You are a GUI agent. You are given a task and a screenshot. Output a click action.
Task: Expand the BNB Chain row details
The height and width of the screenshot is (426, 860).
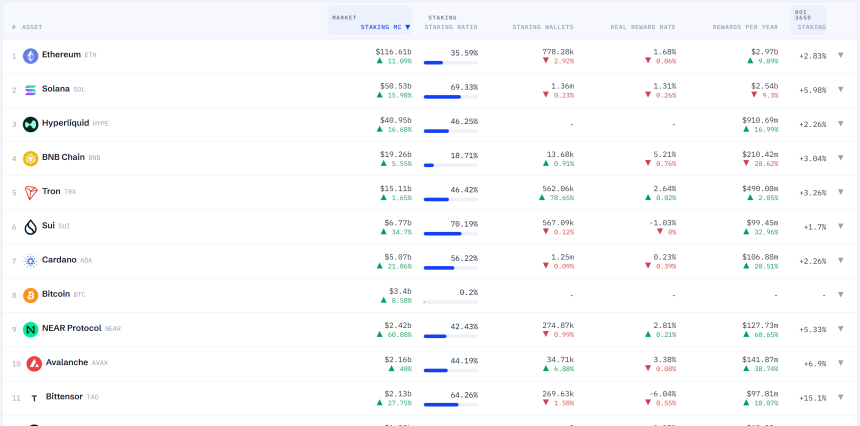pyautogui.click(x=840, y=157)
